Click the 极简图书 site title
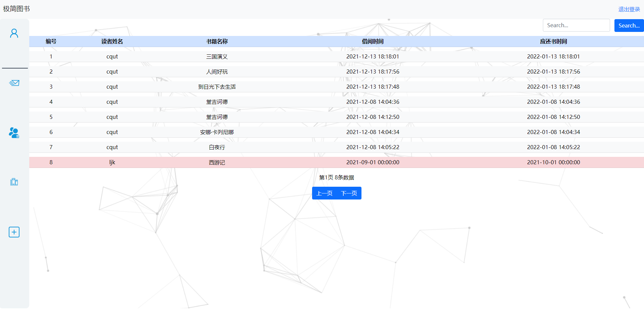The width and height of the screenshot is (644, 312). click(x=16, y=9)
